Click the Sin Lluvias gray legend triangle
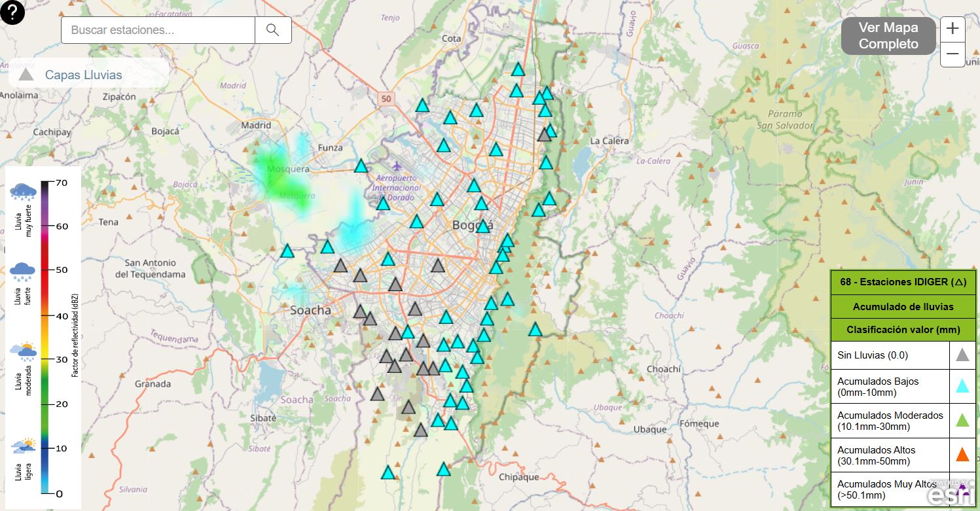This screenshot has width=980, height=511. pos(962,355)
